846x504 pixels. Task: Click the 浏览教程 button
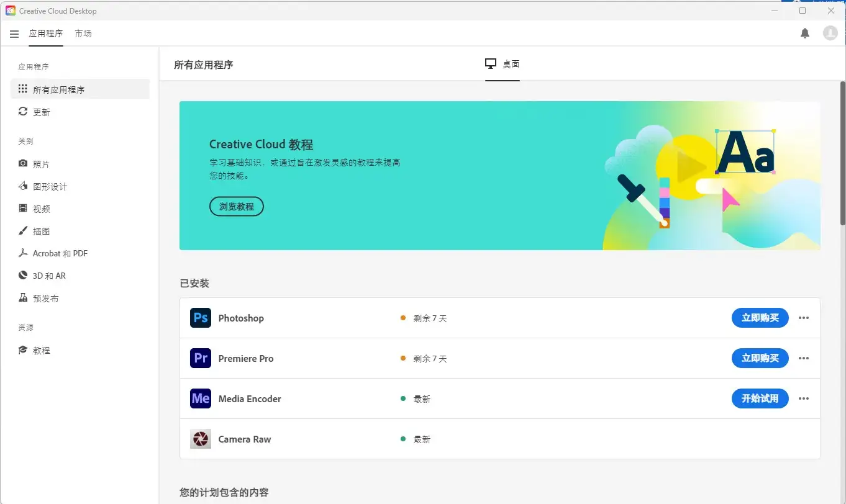(x=237, y=206)
